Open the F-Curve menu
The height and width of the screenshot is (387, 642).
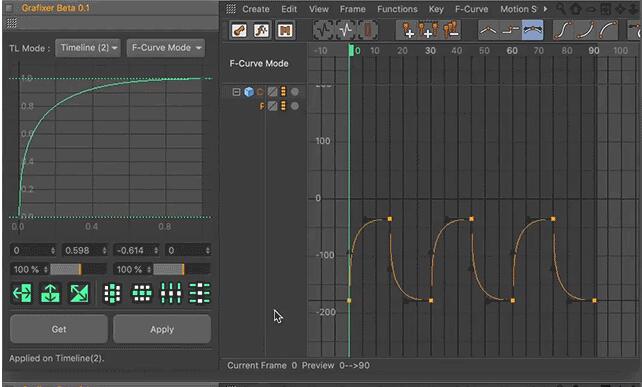472,9
